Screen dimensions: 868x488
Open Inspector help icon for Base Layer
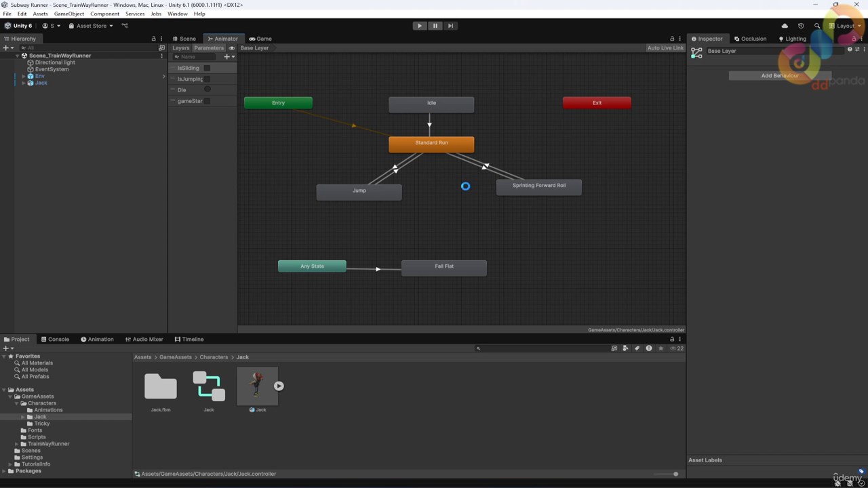click(x=850, y=49)
